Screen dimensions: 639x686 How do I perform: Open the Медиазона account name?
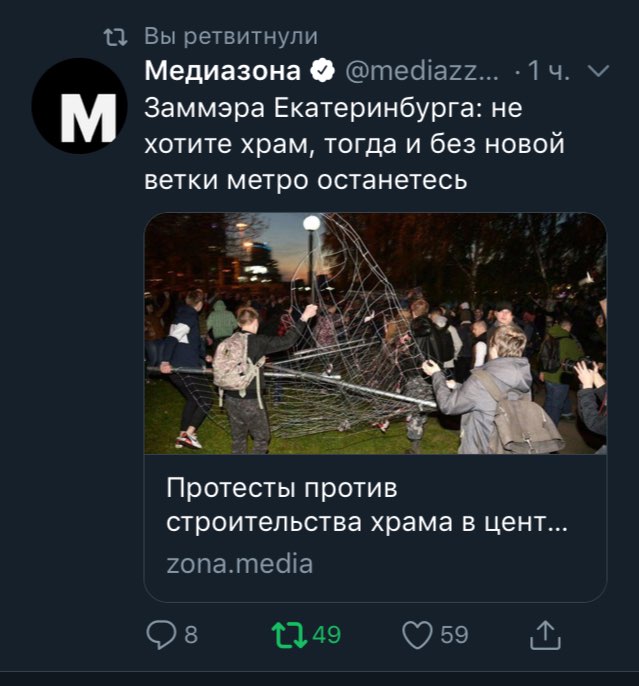pos(223,70)
